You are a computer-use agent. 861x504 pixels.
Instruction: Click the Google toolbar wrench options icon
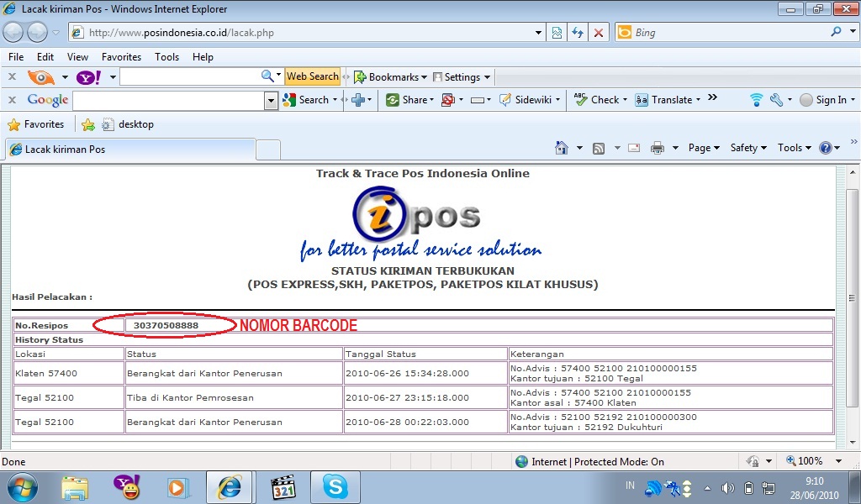[x=776, y=100]
